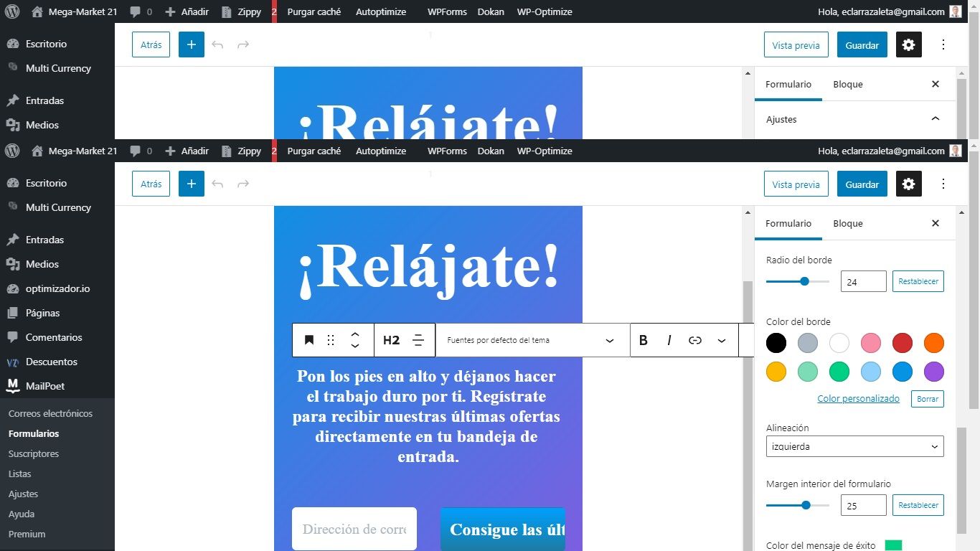
Task: Open Ajustes under the MailPoet submenu
Action: point(24,494)
